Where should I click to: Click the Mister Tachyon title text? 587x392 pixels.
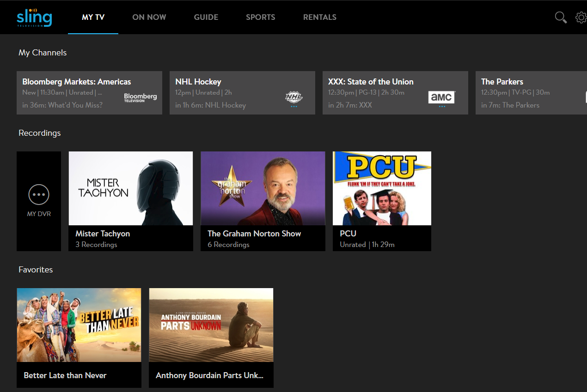pos(103,234)
